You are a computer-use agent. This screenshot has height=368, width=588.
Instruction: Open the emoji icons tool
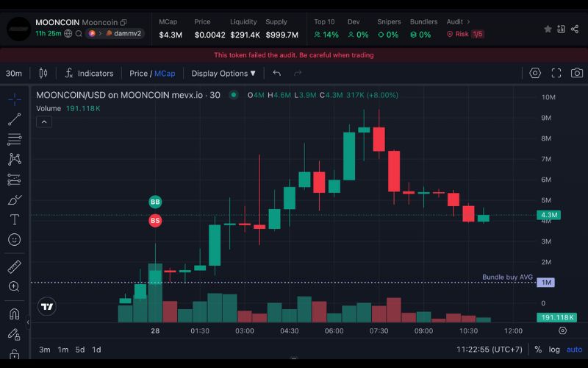14,240
